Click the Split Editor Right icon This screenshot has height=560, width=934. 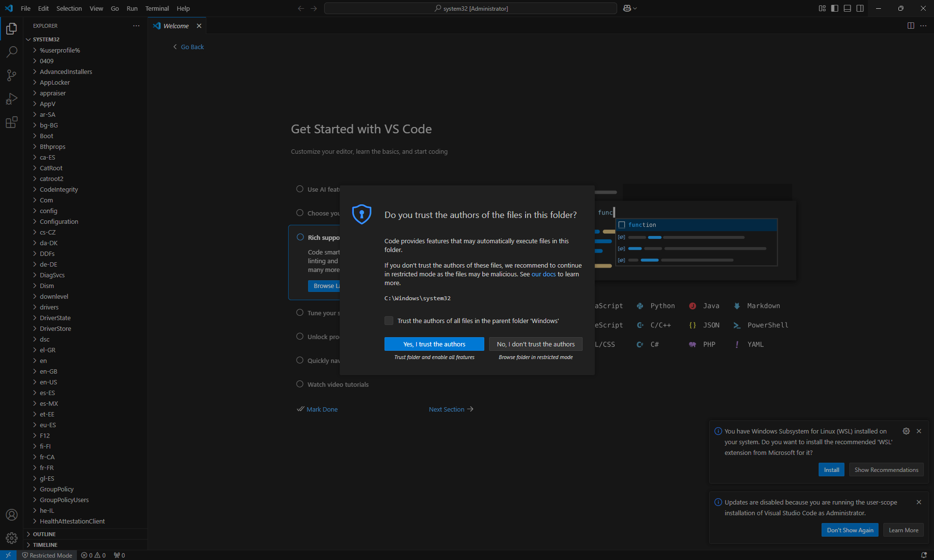coord(911,26)
